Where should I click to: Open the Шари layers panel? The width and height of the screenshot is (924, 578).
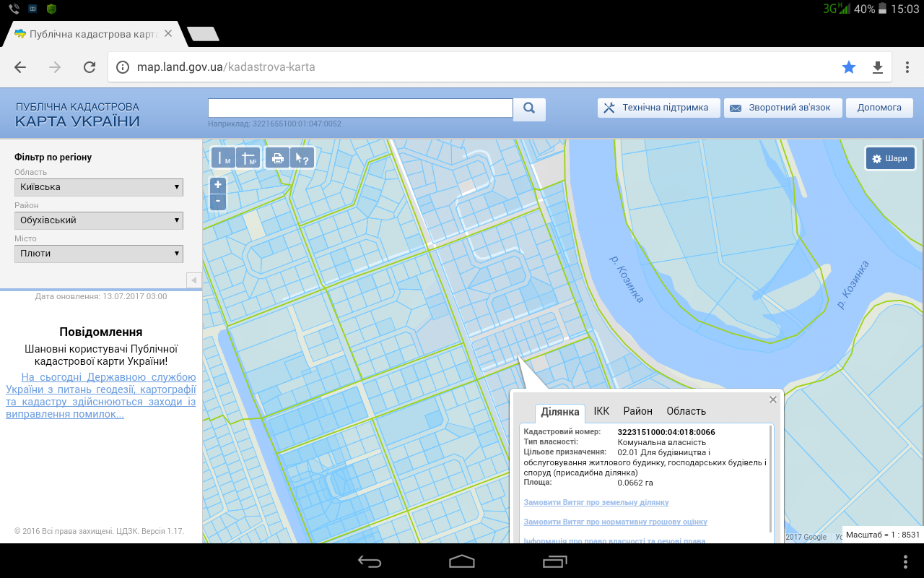(x=890, y=158)
